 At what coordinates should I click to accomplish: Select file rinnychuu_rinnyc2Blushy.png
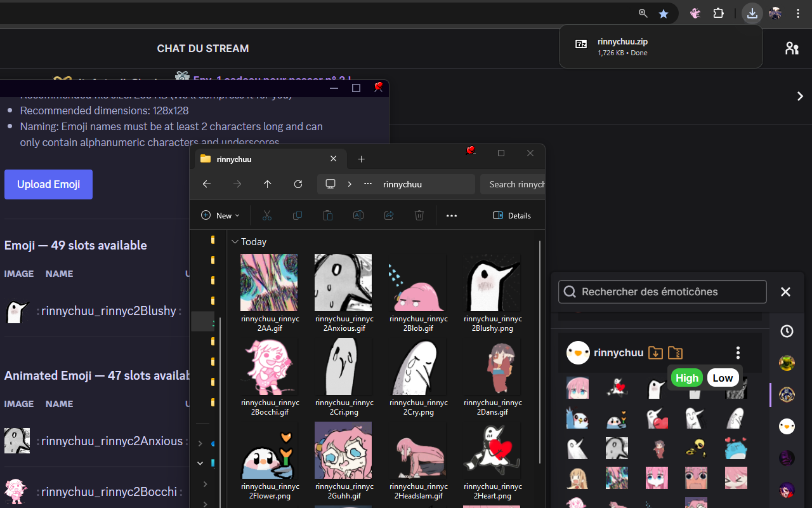[x=492, y=293]
